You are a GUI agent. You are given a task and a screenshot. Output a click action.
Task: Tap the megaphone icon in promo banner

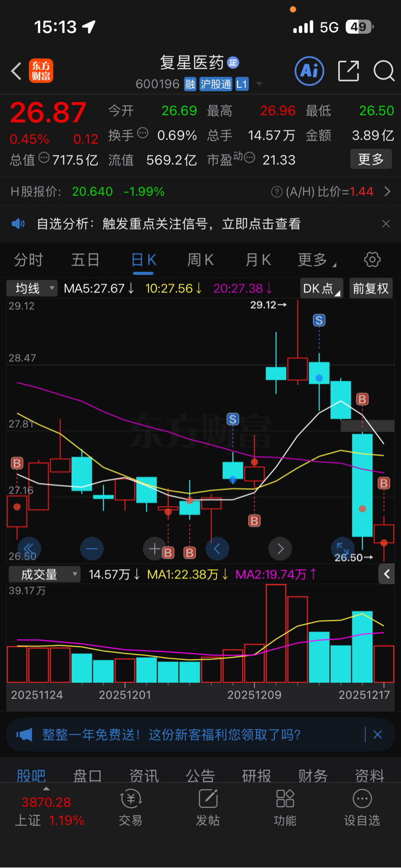click(24, 735)
